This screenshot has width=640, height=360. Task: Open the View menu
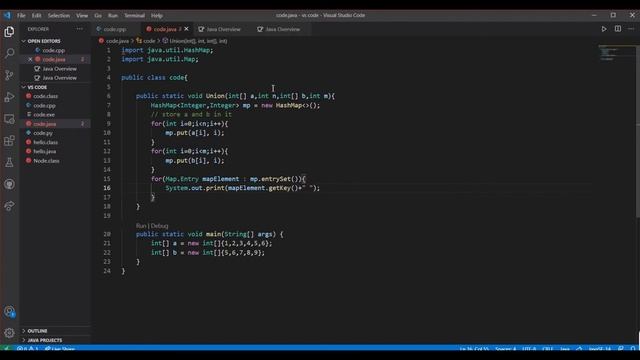coord(82,16)
